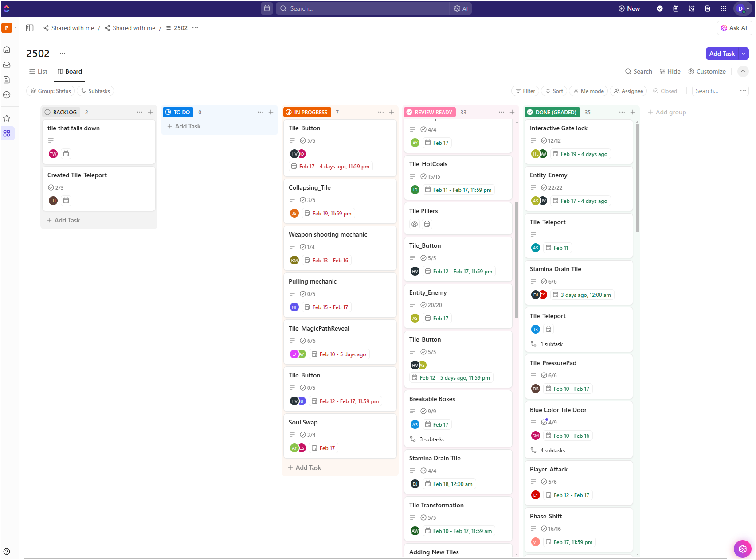756x560 pixels.
Task: Click the 2/3 checklist on Created Tile_Teleport card
Action: click(56, 187)
